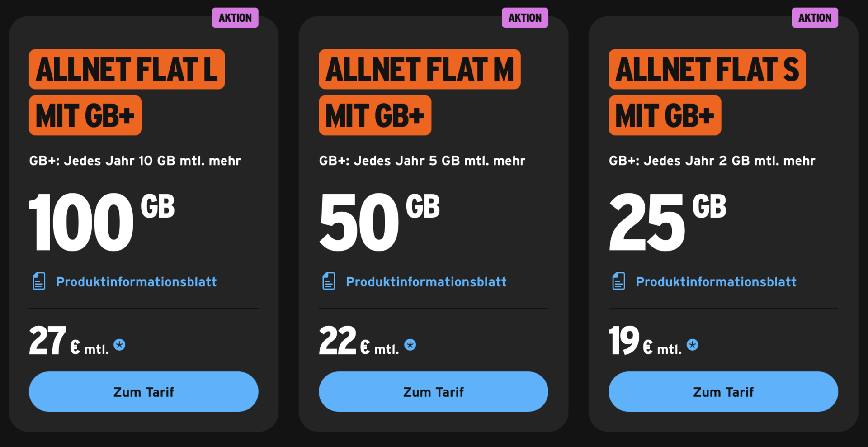868x447 pixels.
Task: Select Zum Tarif for Allnet Flat L
Action: click(x=144, y=392)
